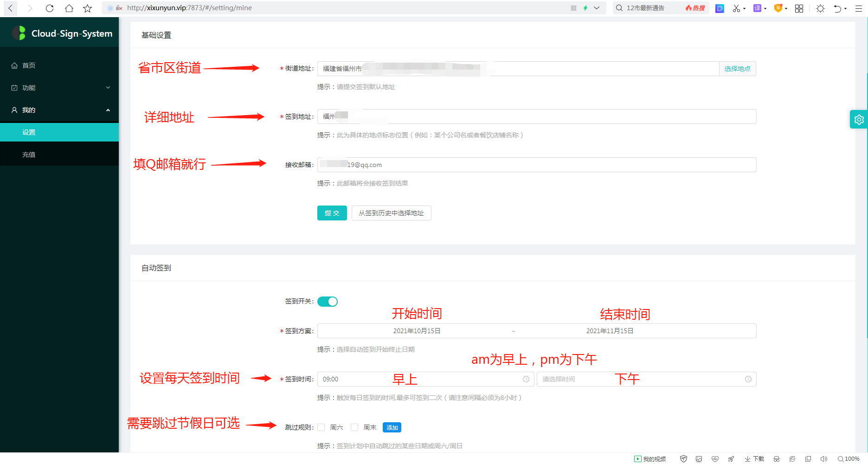Select 设置 in the sidebar
868x464 pixels.
[x=59, y=132]
